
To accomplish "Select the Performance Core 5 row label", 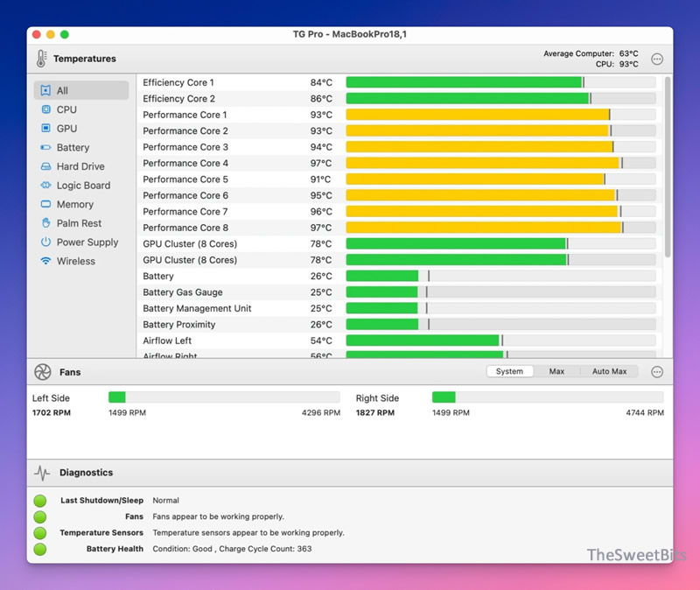I will click(x=185, y=179).
